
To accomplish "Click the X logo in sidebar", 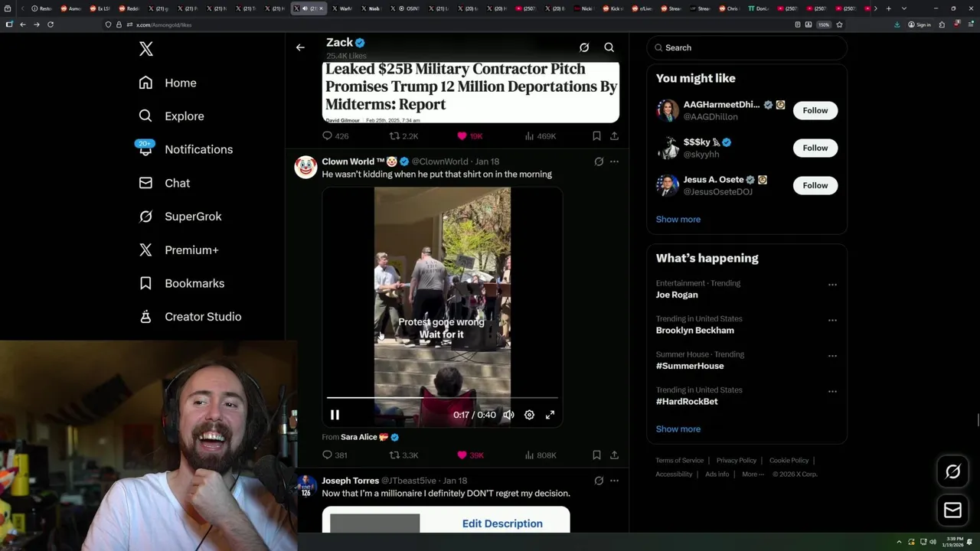I will [146, 49].
